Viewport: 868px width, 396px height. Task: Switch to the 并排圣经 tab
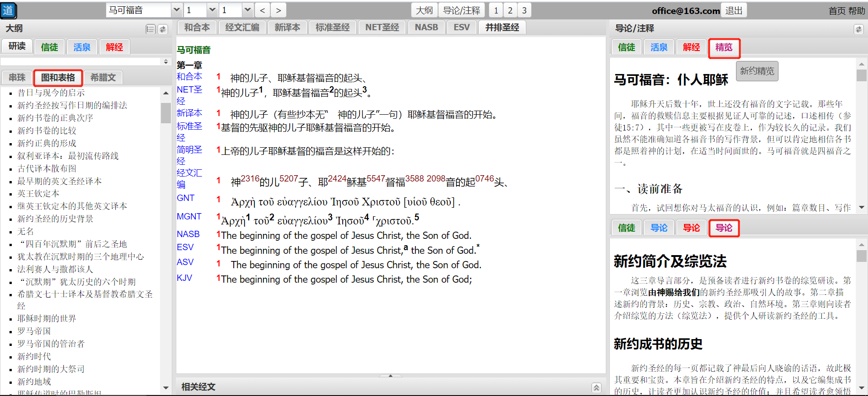(502, 28)
